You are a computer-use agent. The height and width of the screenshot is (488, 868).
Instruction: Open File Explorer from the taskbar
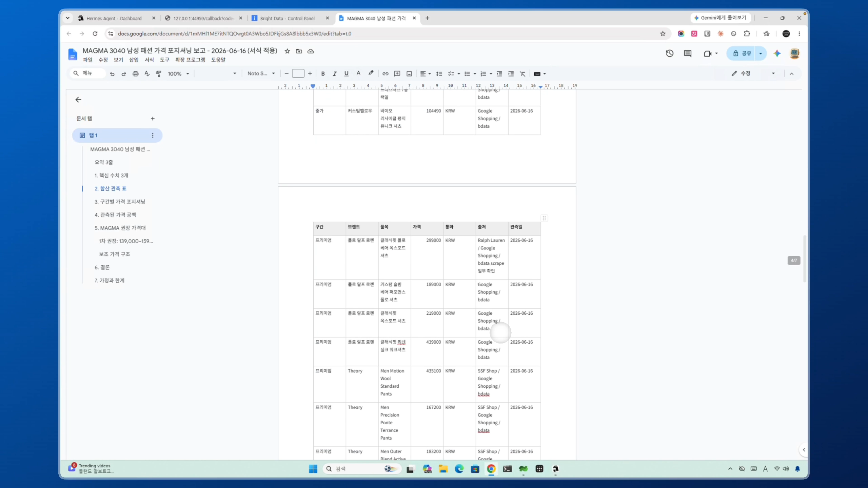443,469
